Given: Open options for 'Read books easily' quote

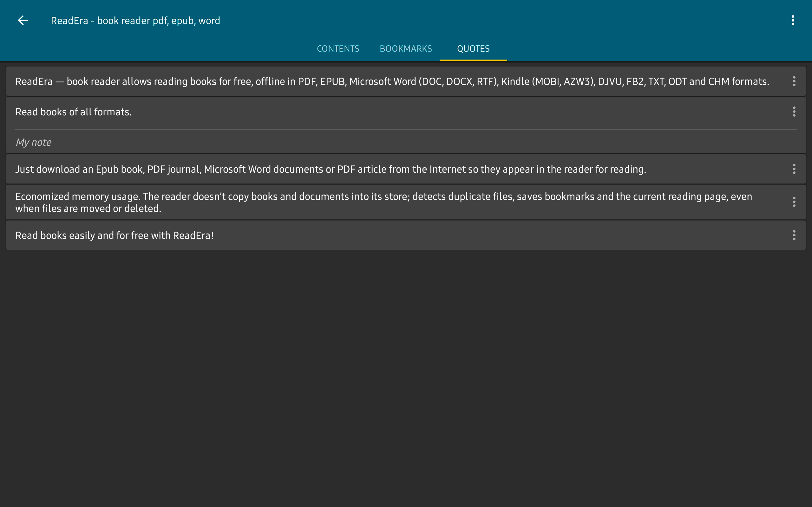Looking at the screenshot, I should 794,235.
